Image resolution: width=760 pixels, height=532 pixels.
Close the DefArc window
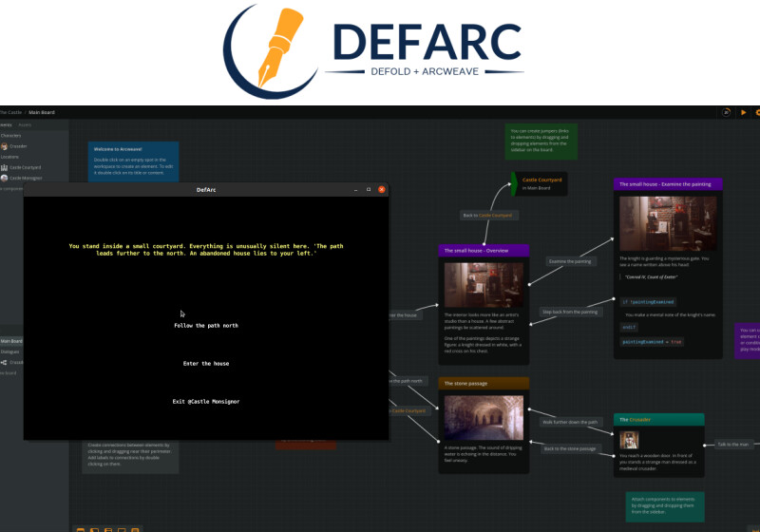(x=382, y=189)
